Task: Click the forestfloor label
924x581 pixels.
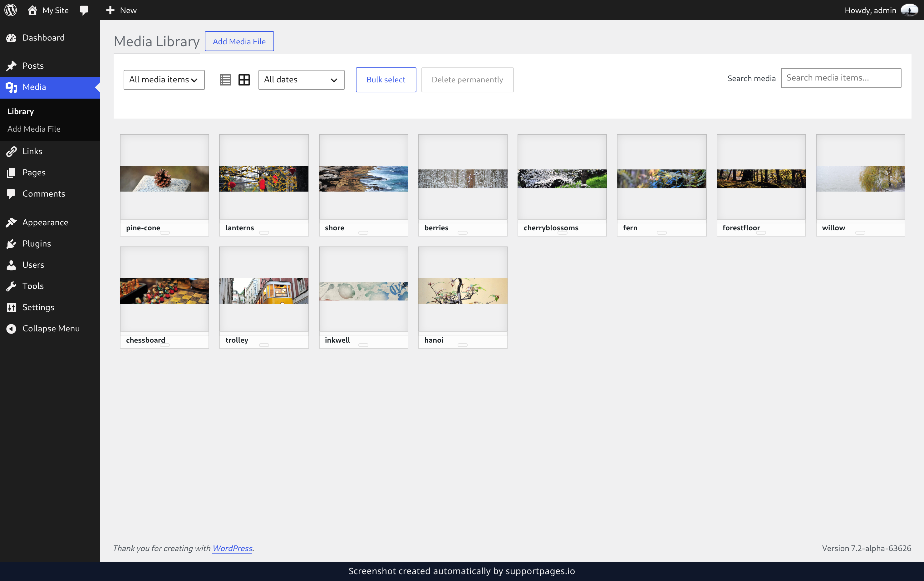Action: click(741, 228)
